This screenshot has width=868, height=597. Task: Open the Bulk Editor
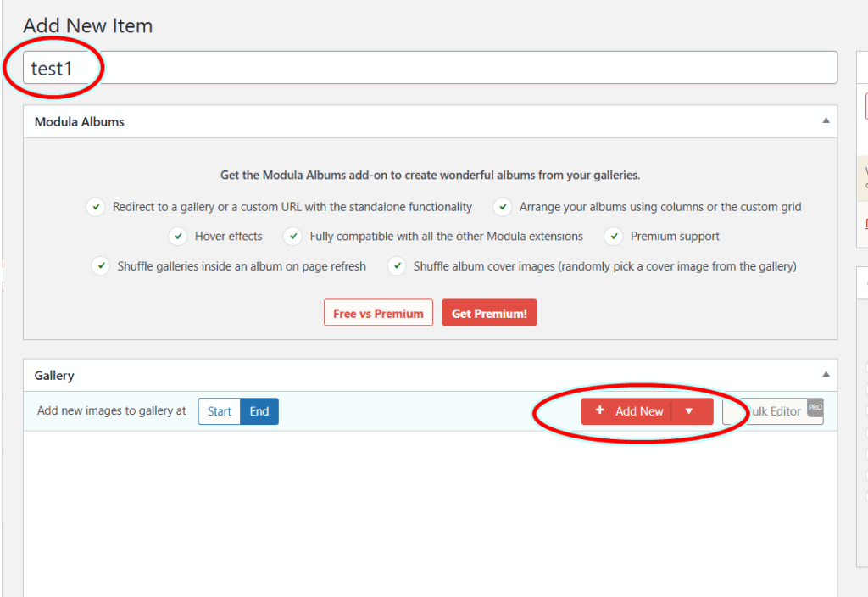(771, 411)
